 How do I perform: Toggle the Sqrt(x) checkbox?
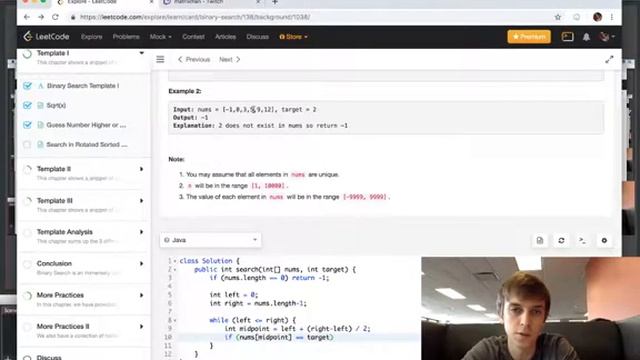[x=27, y=105]
